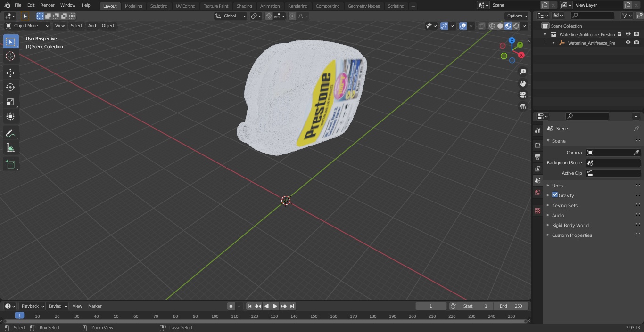The height and width of the screenshot is (332, 644).
Task: Select the Select Box tool
Action: [10, 41]
